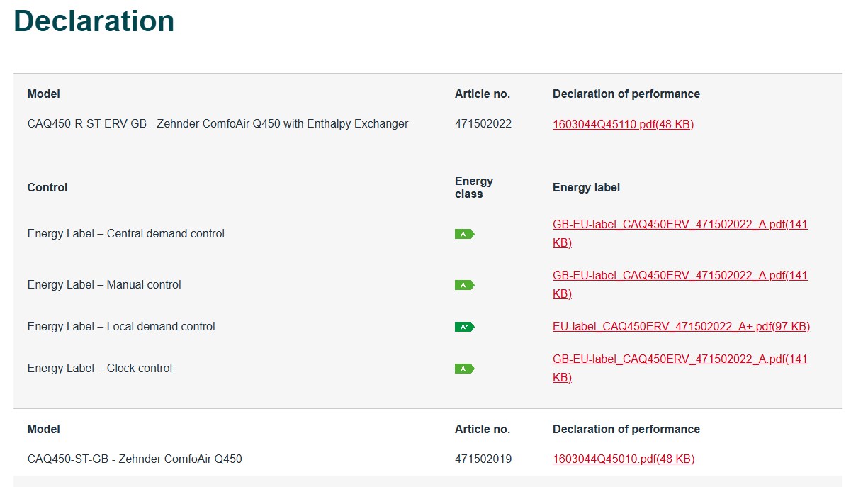
Task: Open the 1603044Q45010.pdf declaration link
Action: [x=623, y=459]
